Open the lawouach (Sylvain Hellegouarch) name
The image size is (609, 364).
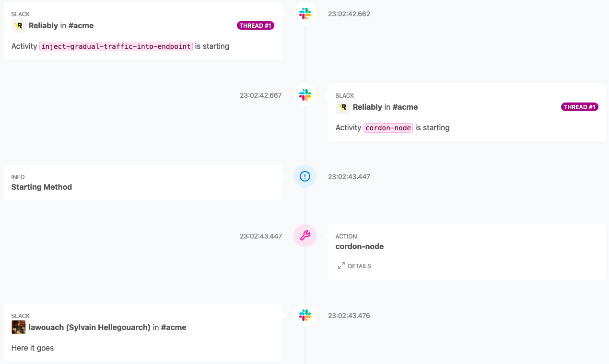click(x=90, y=328)
